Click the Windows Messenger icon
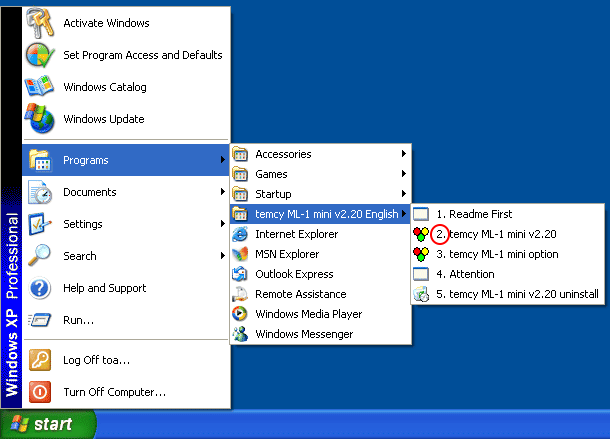The image size is (610, 439). pyautogui.click(x=240, y=334)
